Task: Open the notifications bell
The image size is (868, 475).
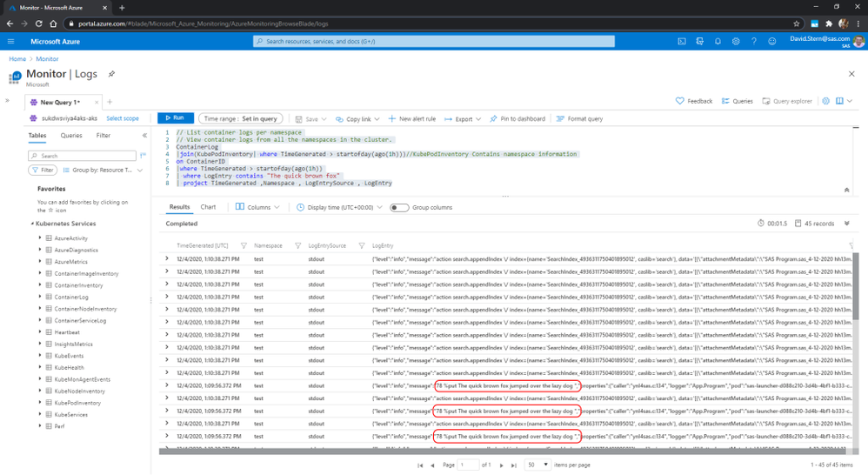Action: pos(718,41)
